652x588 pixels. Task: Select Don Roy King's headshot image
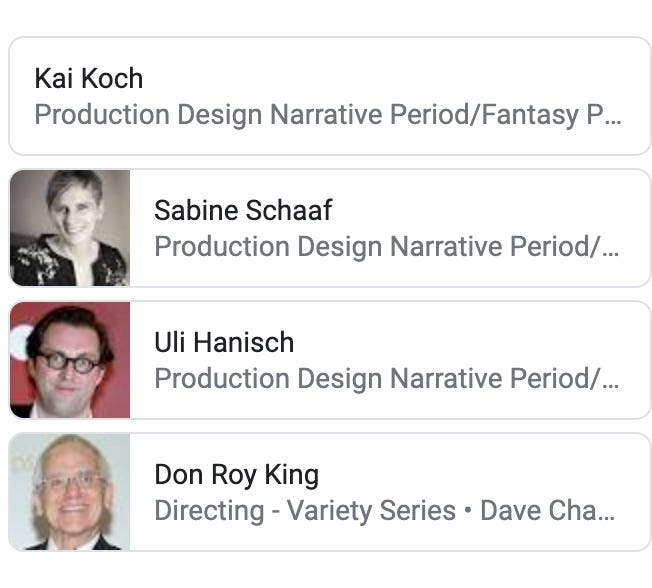(x=70, y=492)
